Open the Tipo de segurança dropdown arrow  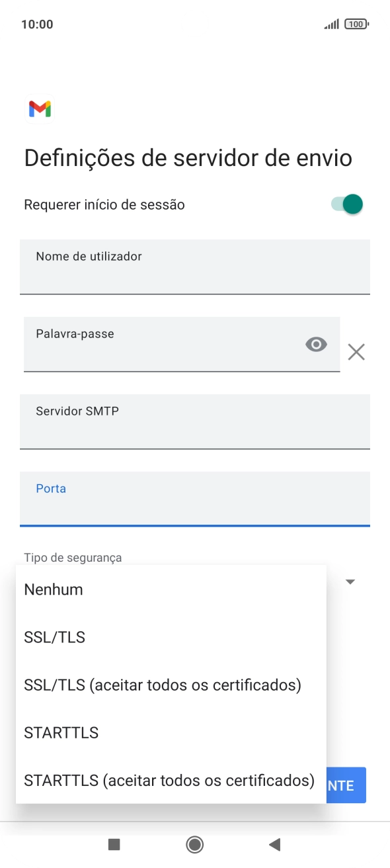pyautogui.click(x=350, y=581)
